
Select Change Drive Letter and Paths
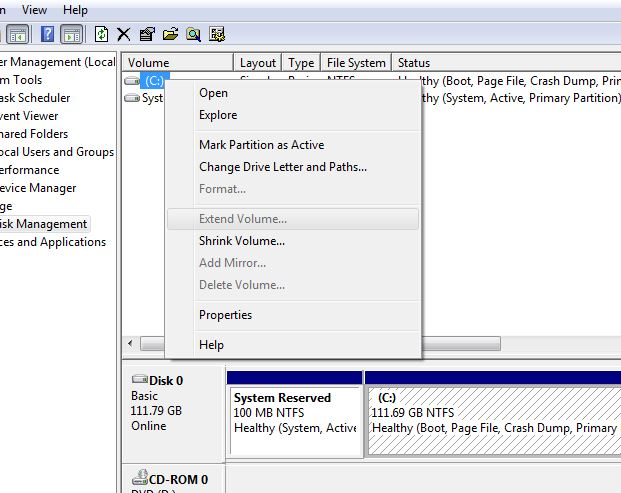pos(283,167)
